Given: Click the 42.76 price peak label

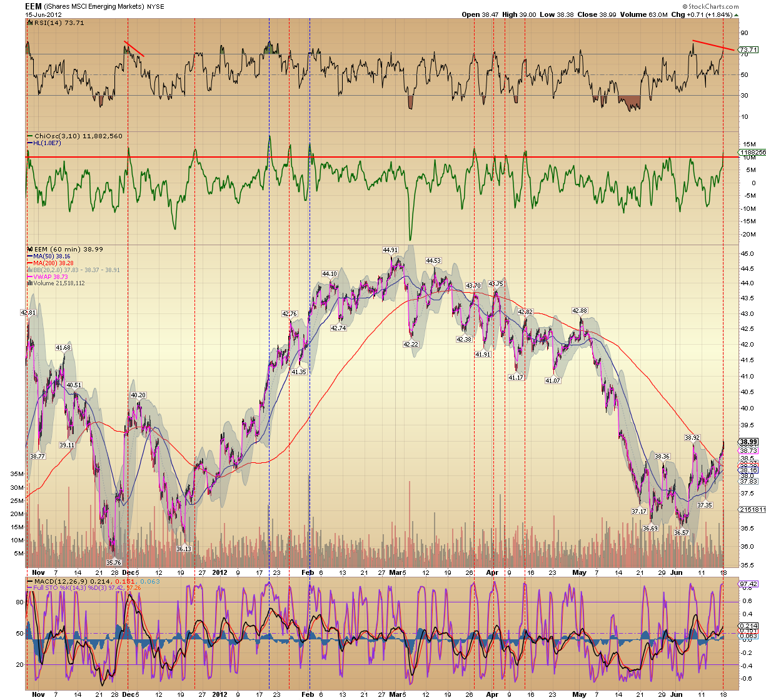Looking at the screenshot, I should 290,314.
